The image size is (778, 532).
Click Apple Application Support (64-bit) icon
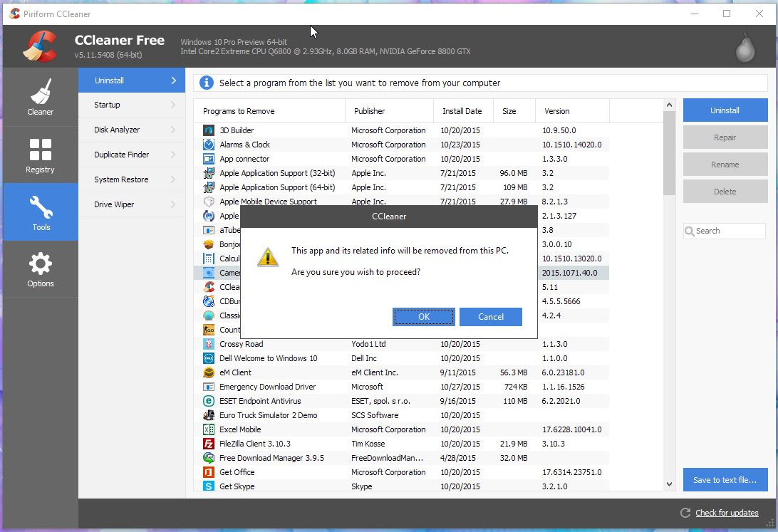209,187
